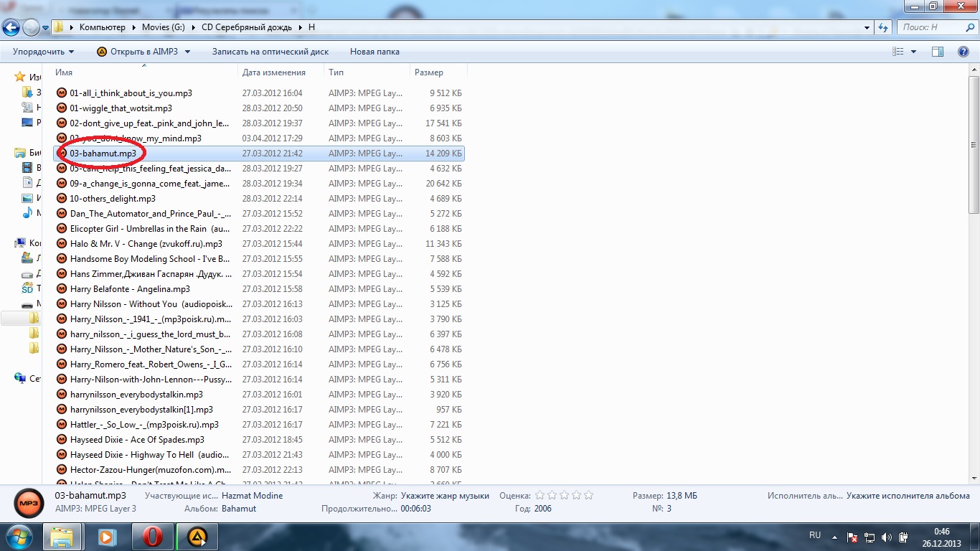Create new folder with Новая папка
The height and width of the screenshot is (551, 980).
click(374, 52)
